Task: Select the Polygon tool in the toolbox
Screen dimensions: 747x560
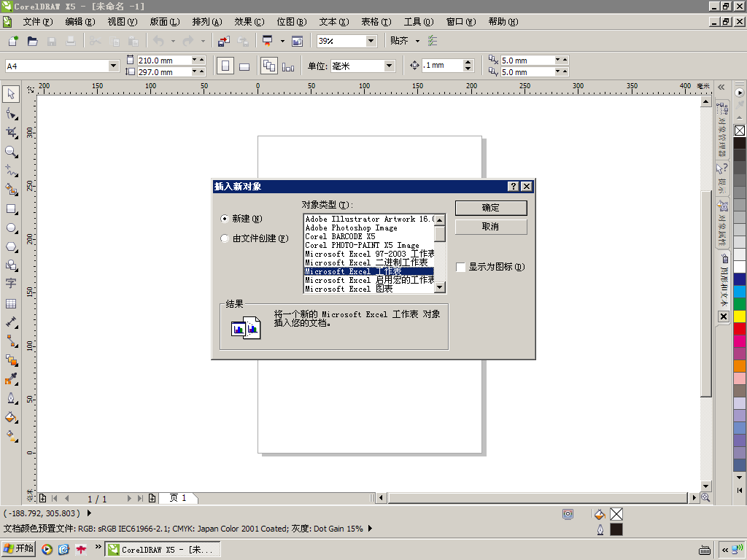Action: click(x=11, y=246)
